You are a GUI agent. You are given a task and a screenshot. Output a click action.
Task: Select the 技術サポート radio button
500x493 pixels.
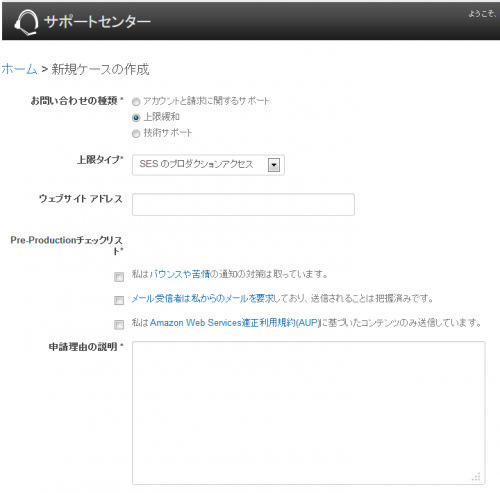(x=136, y=134)
